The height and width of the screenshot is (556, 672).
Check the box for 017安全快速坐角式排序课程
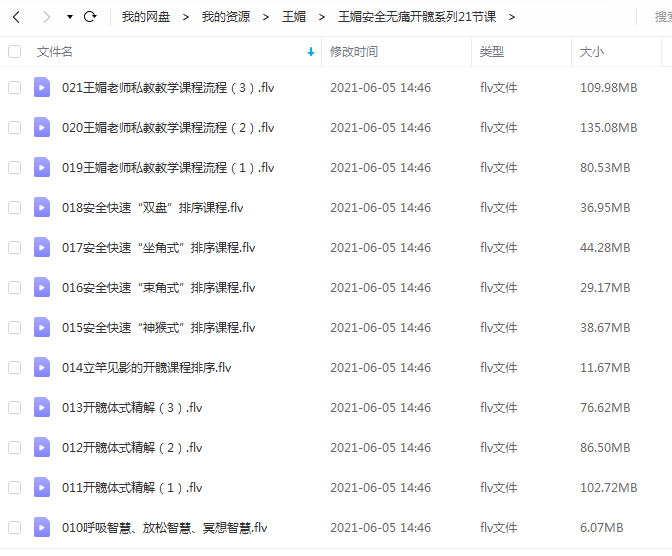point(15,247)
